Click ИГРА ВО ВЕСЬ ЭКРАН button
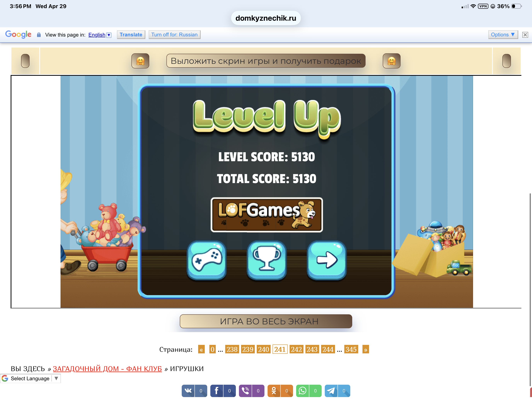 point(266,321)
